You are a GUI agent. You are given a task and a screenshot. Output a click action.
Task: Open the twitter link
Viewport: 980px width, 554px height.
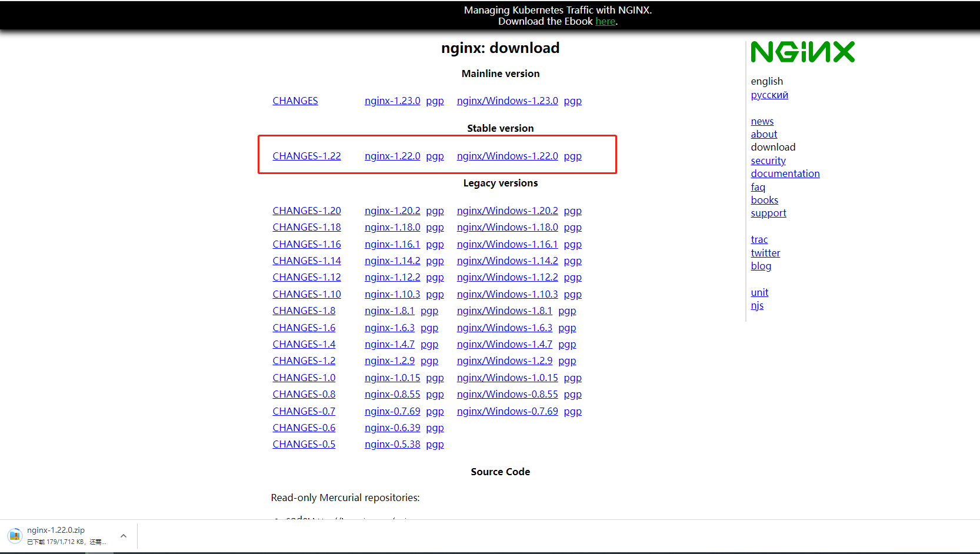(765, 253)
